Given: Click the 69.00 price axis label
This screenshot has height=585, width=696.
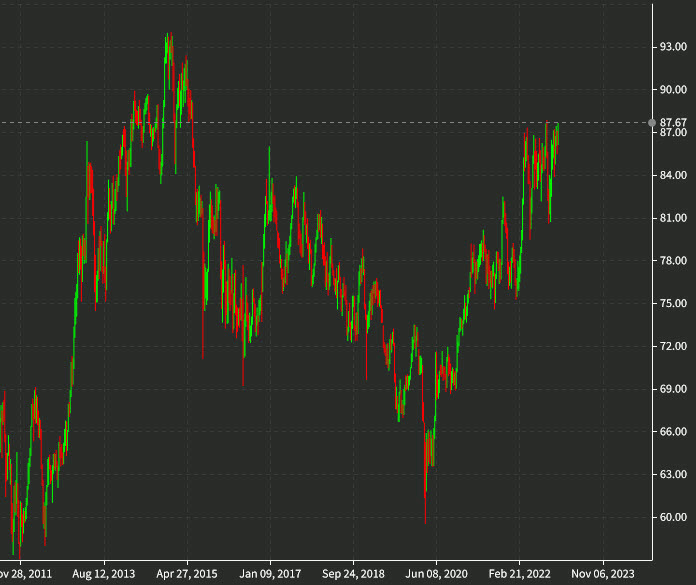Looking at the screenshot, I should point(673,389).
